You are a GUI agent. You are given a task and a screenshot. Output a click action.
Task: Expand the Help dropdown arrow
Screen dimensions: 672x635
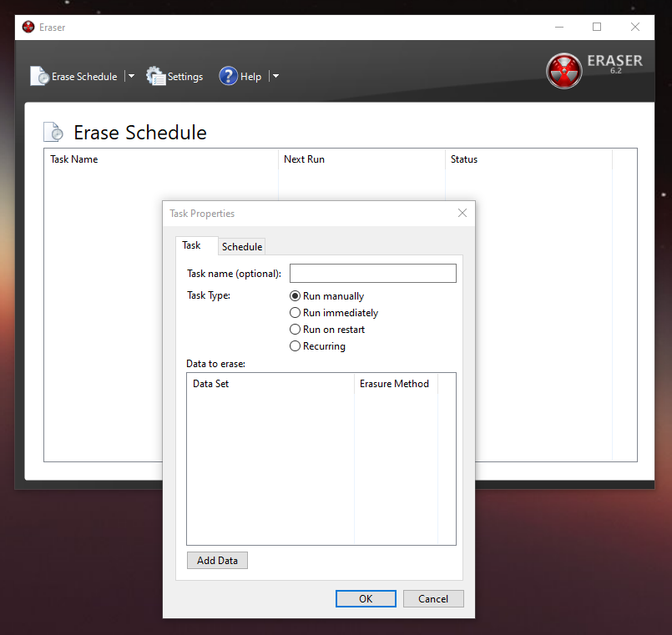pos(275,76)
